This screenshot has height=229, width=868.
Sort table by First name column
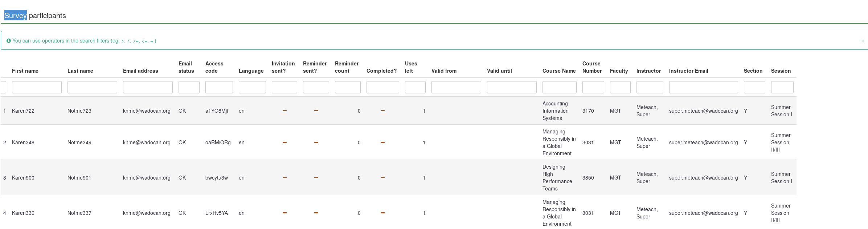25,71
